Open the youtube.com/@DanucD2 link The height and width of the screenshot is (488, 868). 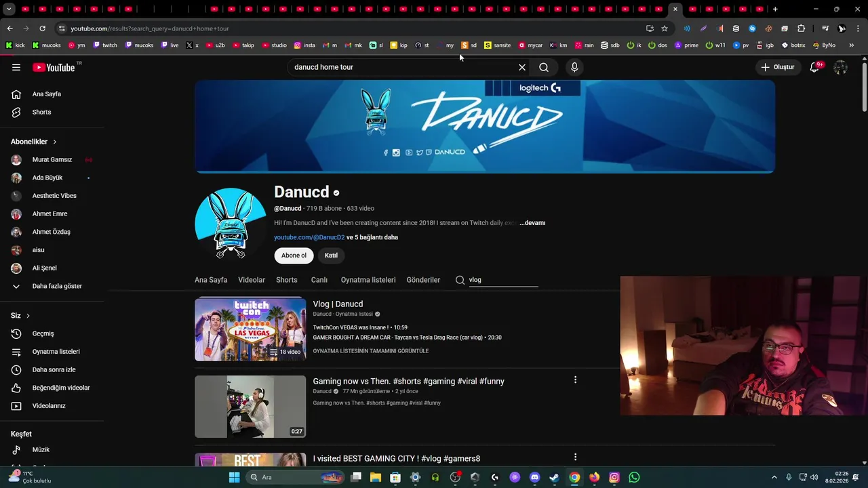[309, 237]
